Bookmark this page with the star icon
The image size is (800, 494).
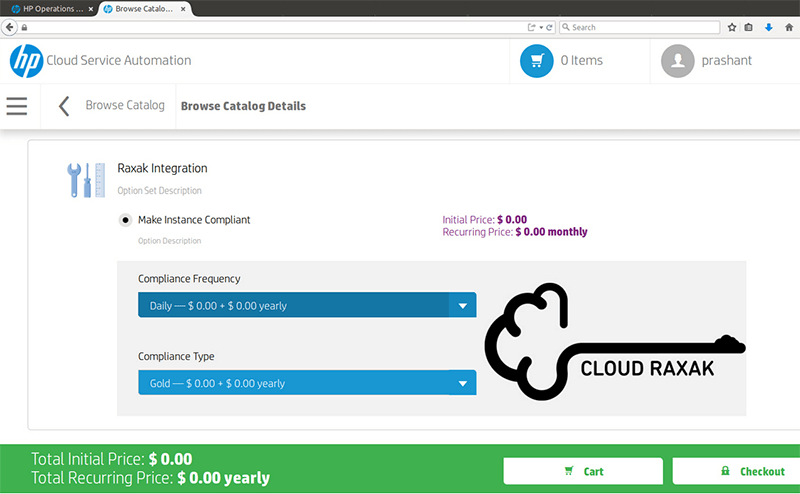(x=732, y=27)
